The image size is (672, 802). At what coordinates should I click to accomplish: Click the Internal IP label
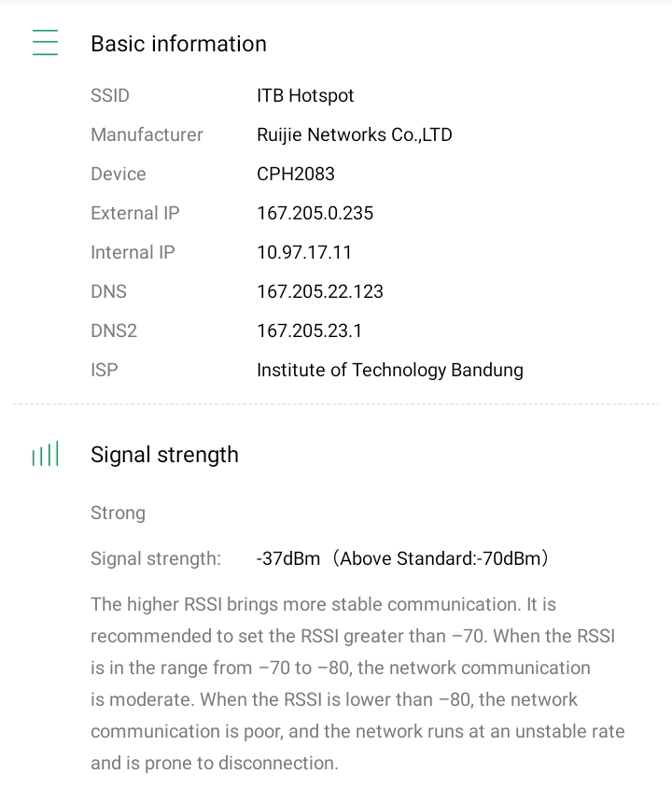point(133,252)
